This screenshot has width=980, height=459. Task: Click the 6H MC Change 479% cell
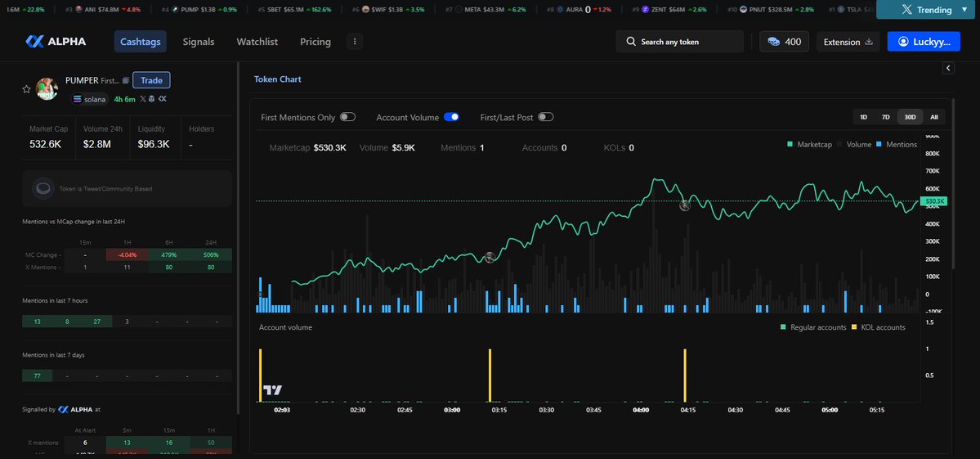pos(168,255)
